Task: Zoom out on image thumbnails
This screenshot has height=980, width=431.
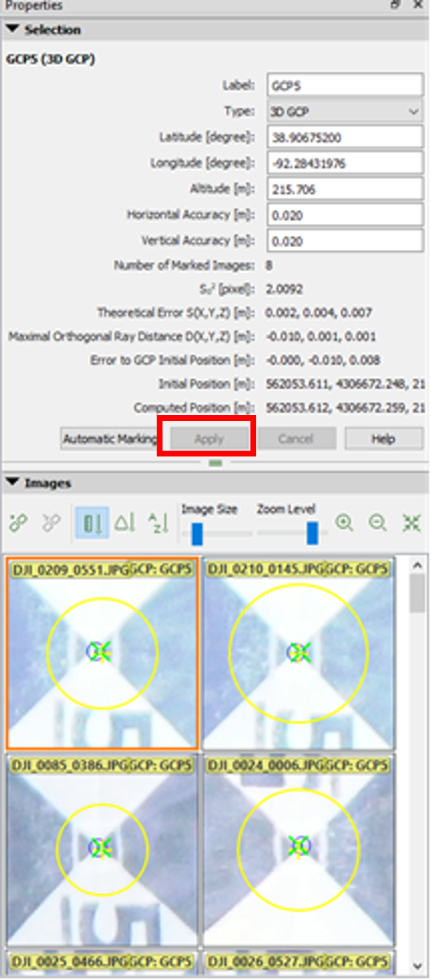Action: [378, 522]
